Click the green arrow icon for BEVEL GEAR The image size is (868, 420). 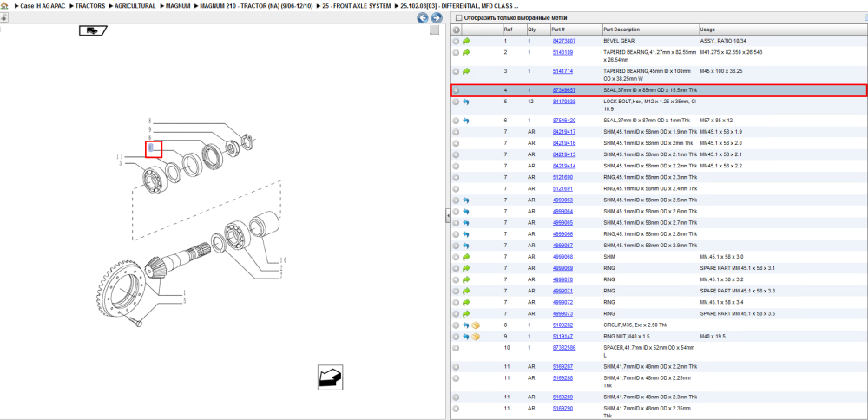point(466,41)
